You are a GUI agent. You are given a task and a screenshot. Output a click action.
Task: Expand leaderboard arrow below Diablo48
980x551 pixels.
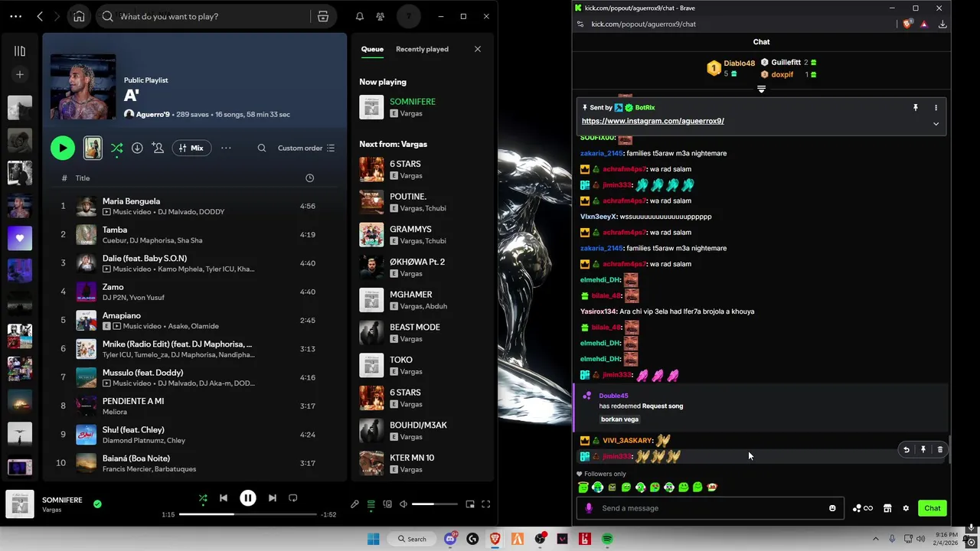(761, 90)
